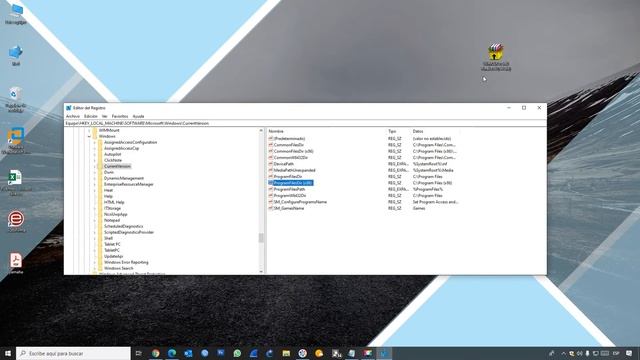640x360 pixels.
Task: Open the red circular app desktop icon
Action: (x=16, y=222)
